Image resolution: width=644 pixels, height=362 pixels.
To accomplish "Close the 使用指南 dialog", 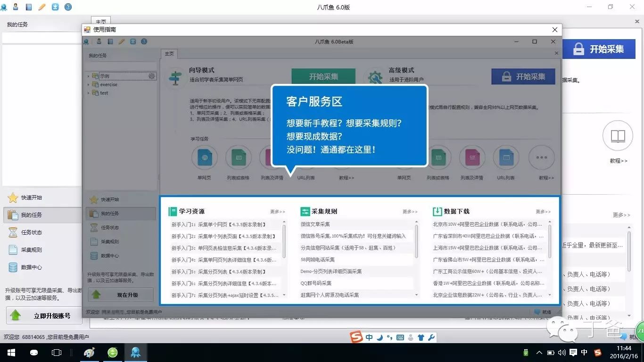I will (554, 30).
